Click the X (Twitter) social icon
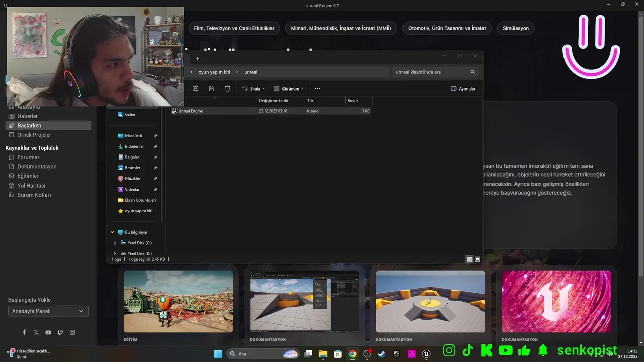 click(36, 332)
